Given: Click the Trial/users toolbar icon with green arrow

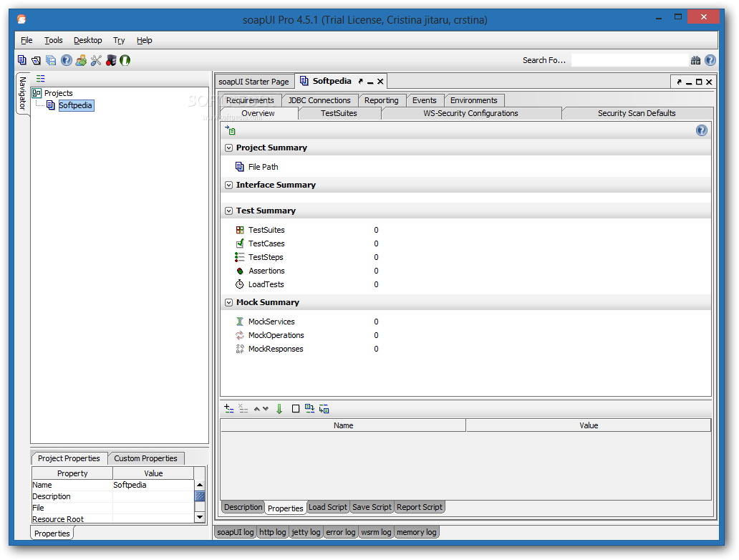Looking at the screenshot, I should point(81,60).
